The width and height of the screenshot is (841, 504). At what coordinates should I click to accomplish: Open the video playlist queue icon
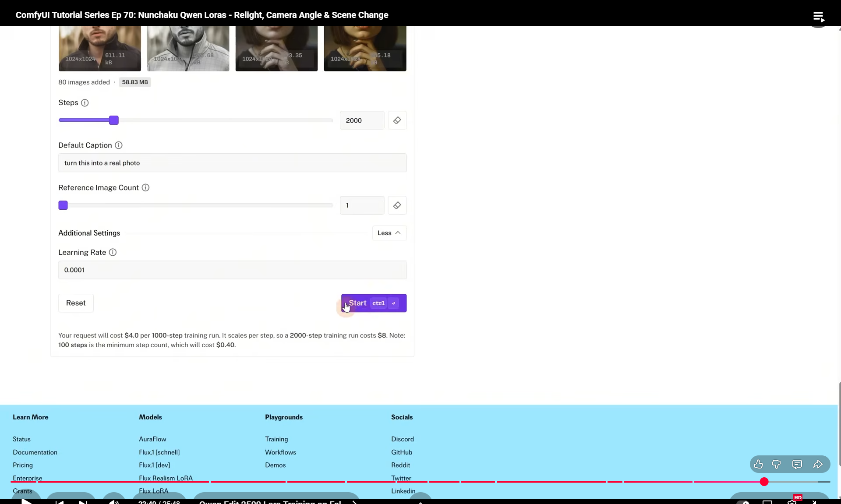pos(818,17)
